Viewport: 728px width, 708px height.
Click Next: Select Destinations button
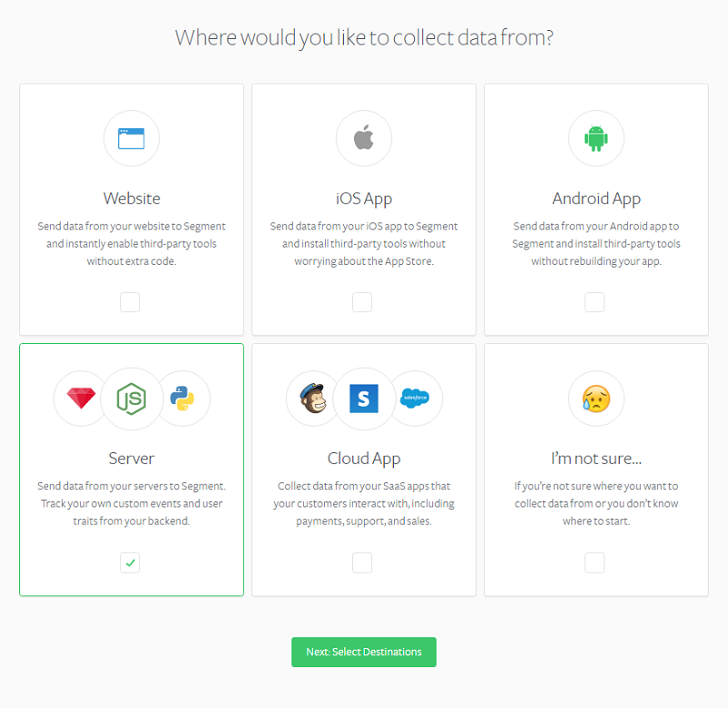(x=363, y=652)
